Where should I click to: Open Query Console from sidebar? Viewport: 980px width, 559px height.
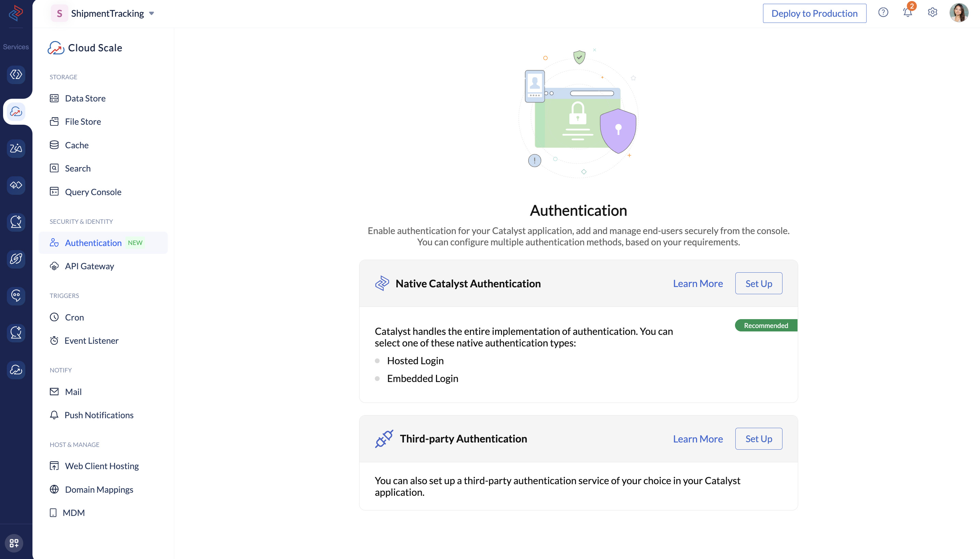coord(93,192)
